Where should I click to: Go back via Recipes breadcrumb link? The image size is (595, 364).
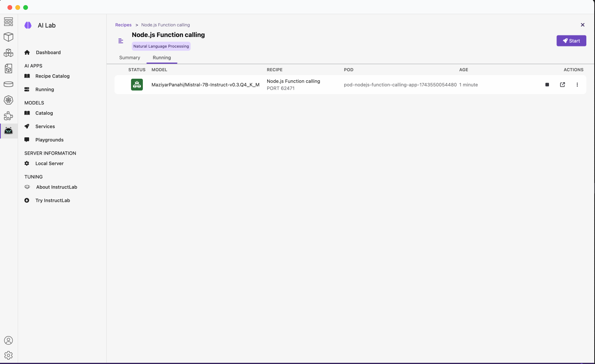[123, 25]
